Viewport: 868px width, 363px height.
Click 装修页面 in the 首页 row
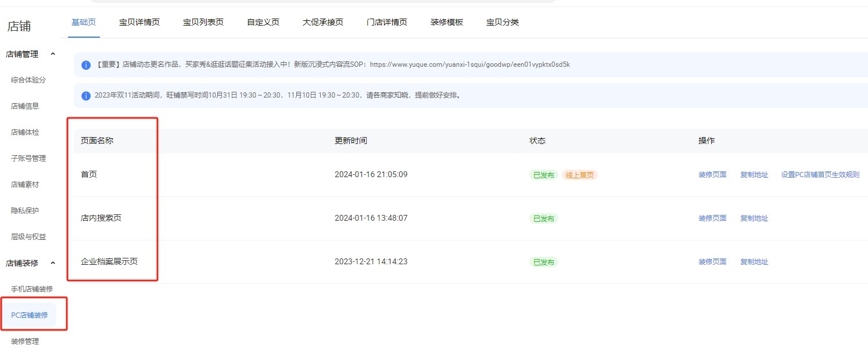712,175
